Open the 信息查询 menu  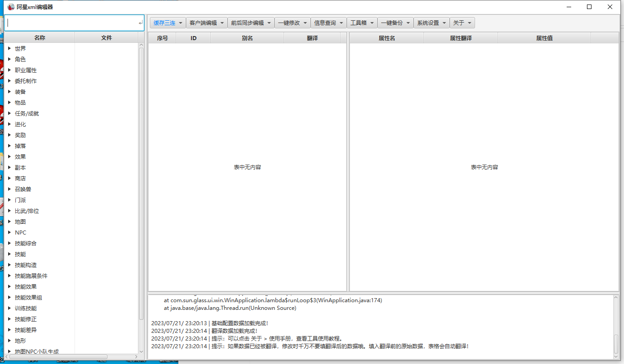(329, 23)
